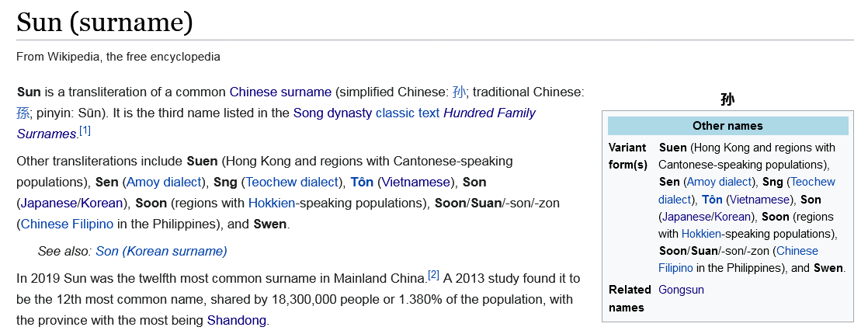Click footnote reference [2]

433,275
